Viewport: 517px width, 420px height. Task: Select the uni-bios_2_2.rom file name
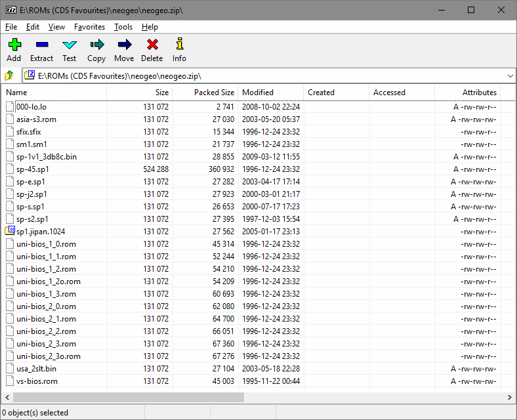click(46, 331)
